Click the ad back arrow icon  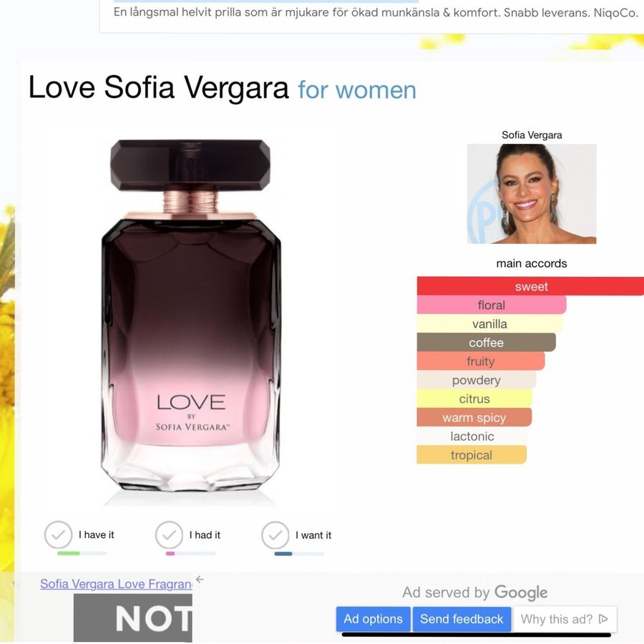(200, 580)
